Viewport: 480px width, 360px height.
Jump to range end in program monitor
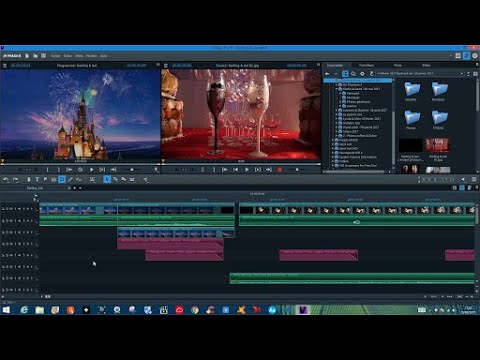[x=113, y=170]
